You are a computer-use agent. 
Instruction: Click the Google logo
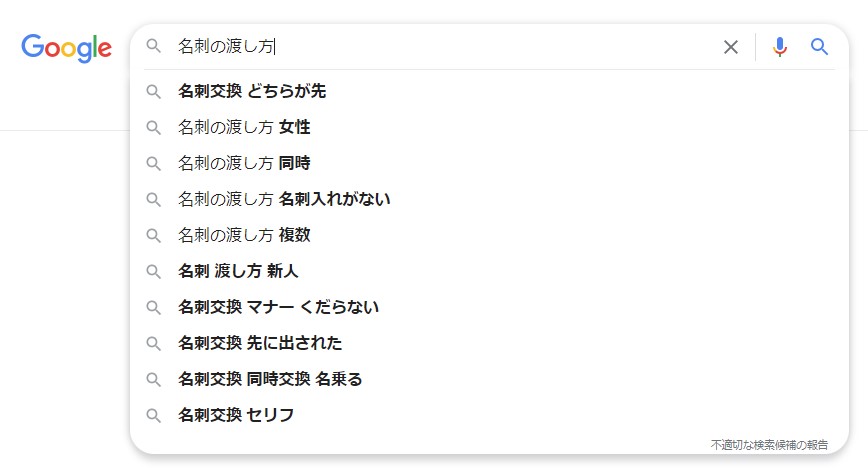point(66,47)
